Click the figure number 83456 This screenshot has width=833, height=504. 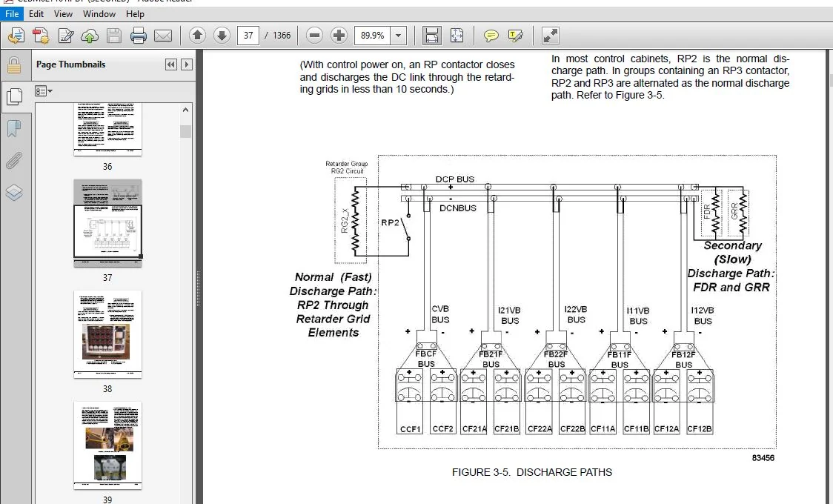763,458
